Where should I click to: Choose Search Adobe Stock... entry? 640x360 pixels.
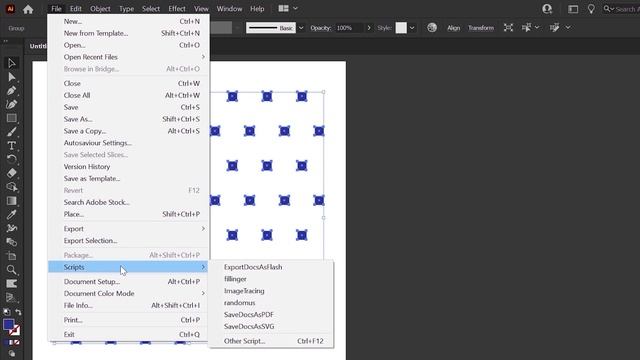pos(129,202)
